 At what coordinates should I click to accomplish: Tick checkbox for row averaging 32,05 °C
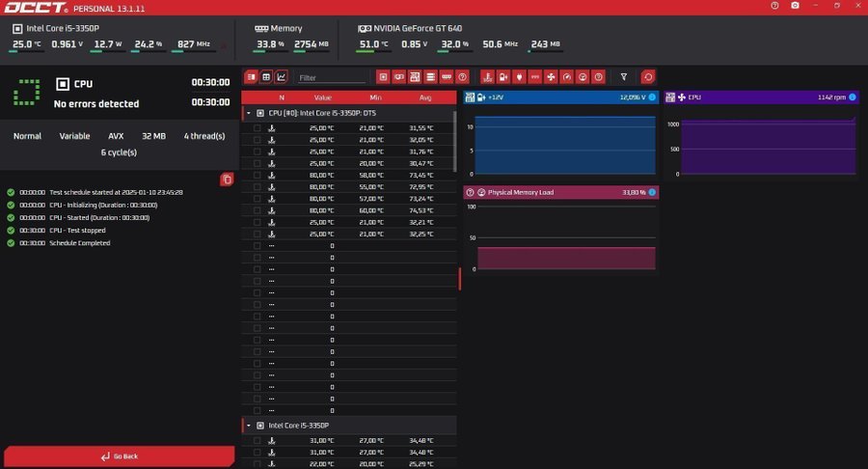pyautogui.click(x=257, y=140)
